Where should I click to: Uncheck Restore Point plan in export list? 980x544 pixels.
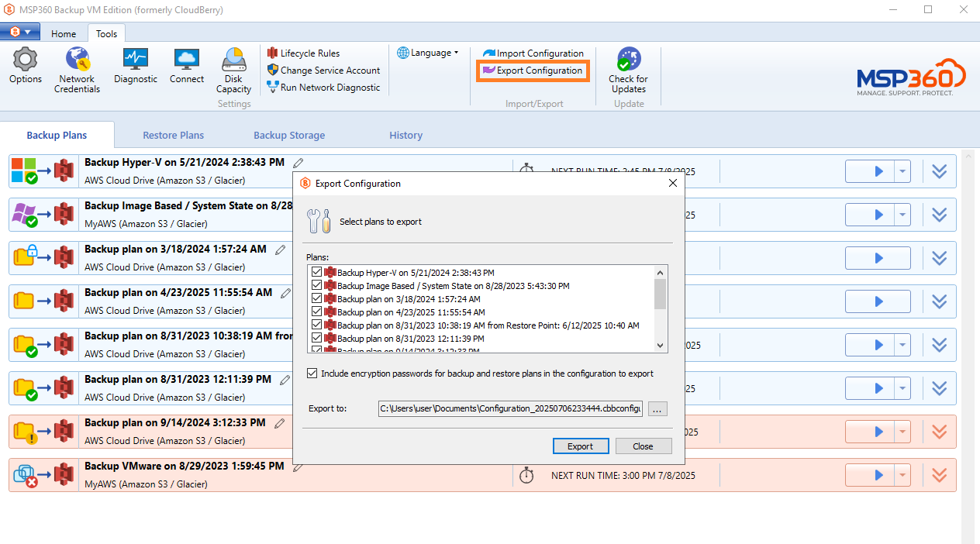(x=316, y=325)
